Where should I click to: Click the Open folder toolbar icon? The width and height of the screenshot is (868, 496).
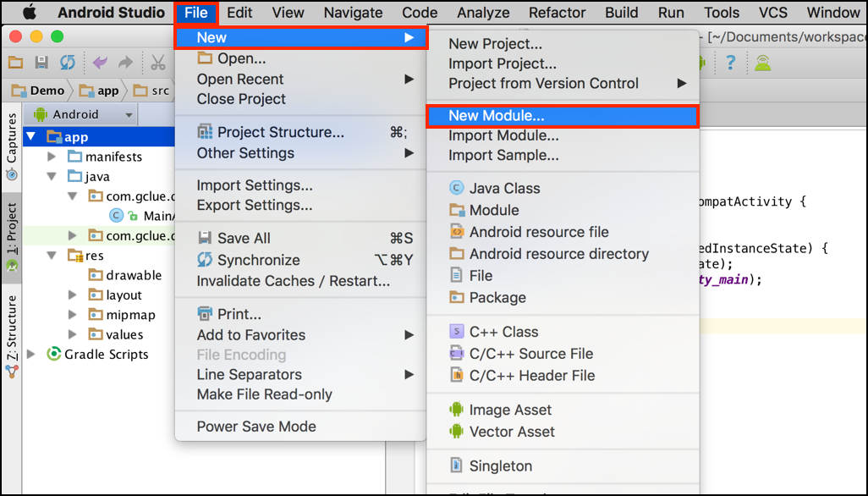pos(15,63)
